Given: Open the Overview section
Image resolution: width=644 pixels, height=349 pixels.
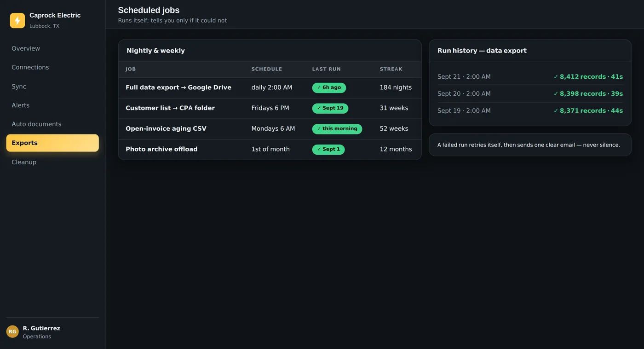Looking at the screenshot, I should coord(52,48).
